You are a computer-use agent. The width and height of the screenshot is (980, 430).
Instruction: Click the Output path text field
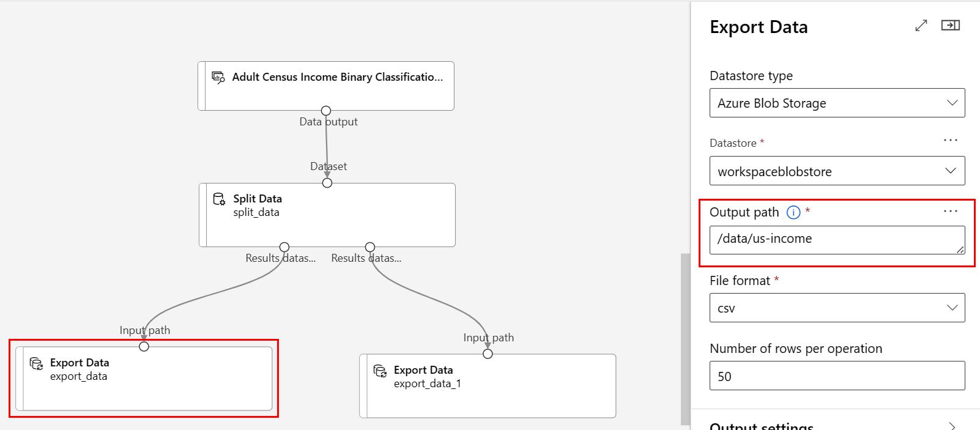coord(837,240)
